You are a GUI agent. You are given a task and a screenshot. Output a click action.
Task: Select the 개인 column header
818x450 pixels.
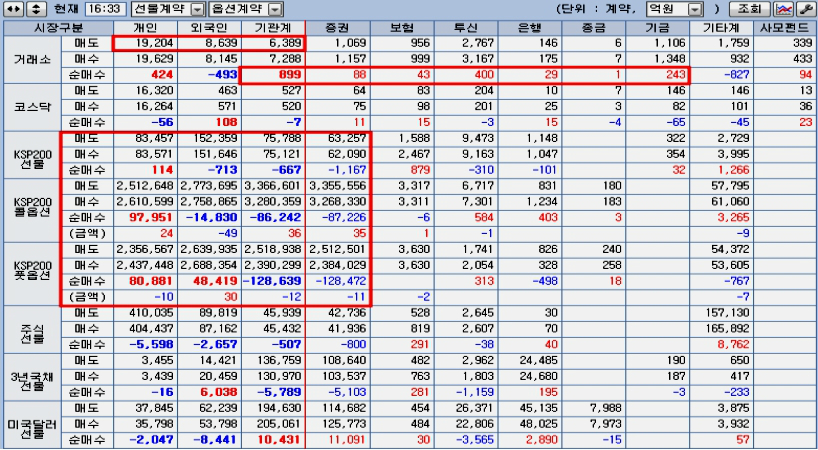[x=145, y=28]
